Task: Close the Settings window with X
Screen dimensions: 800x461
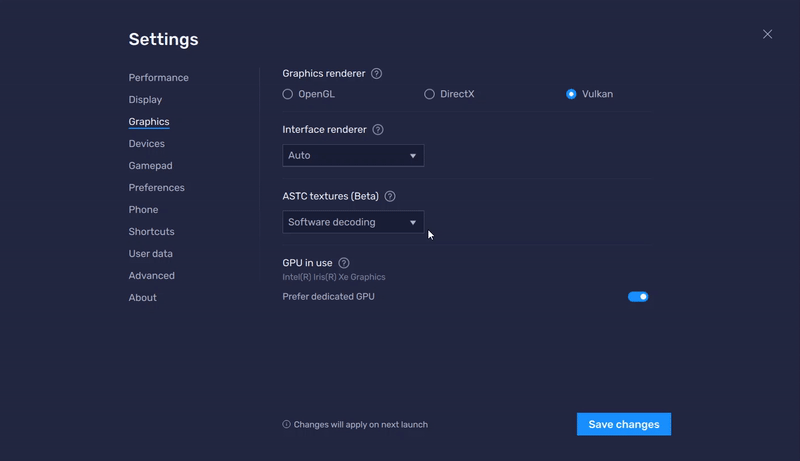Action: 767,34
